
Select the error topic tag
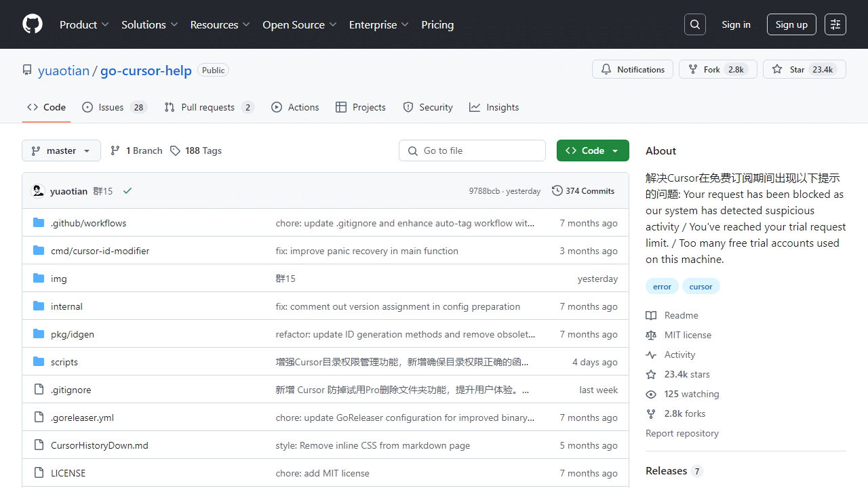662,287
